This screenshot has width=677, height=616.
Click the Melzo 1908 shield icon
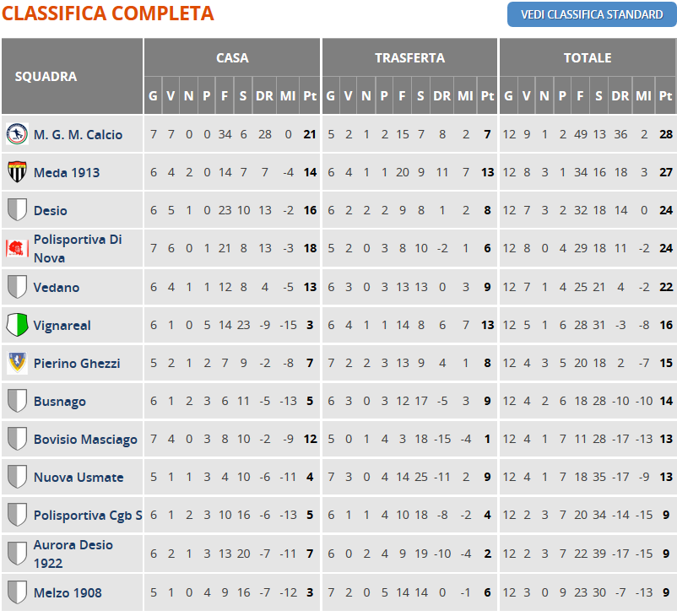click(x=17, y=592)
